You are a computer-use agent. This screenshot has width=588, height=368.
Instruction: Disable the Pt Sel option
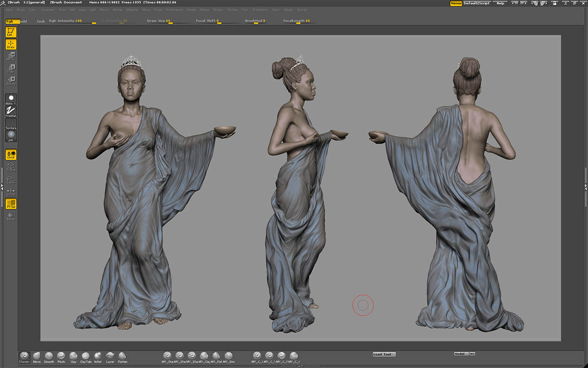click(x=11, y=204)
